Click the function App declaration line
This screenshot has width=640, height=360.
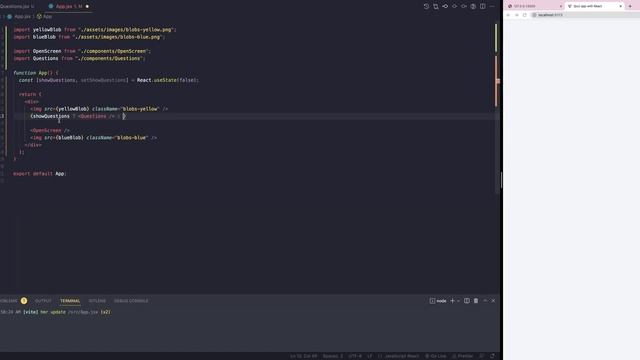(x=36, y=73)
